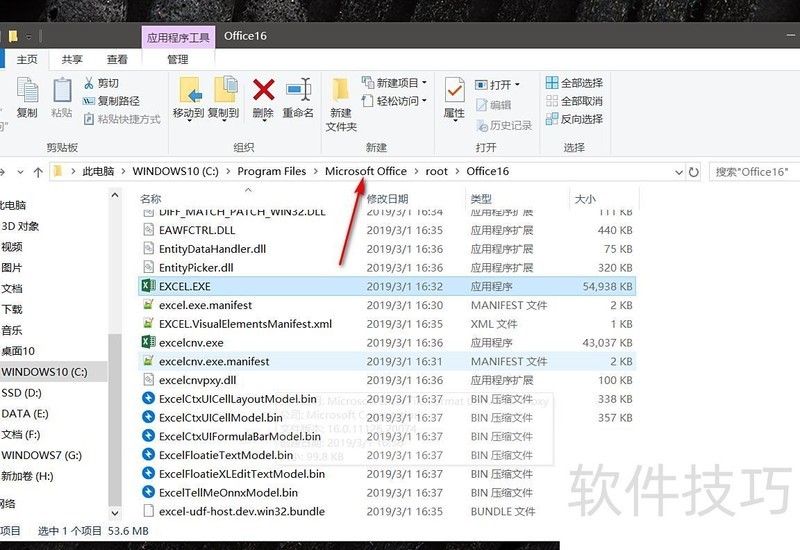Image resolution: width=800 pixels, height=550 pixels.
Task: Click the Edit (编辑) ribbon button
Action: point(493,105)
